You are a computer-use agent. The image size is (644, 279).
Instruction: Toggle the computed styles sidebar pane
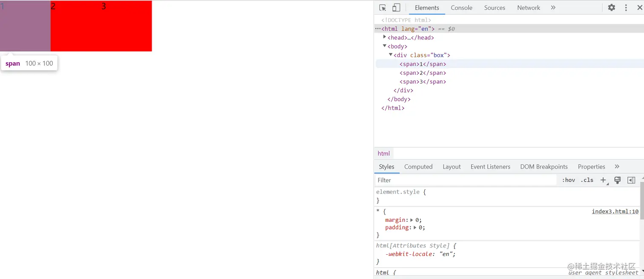[631, 180]
